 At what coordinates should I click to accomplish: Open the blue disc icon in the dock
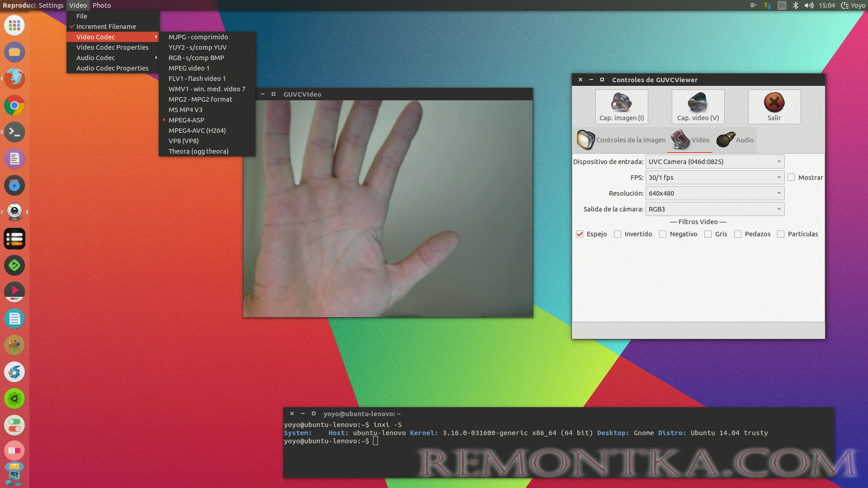click(14, 185)
